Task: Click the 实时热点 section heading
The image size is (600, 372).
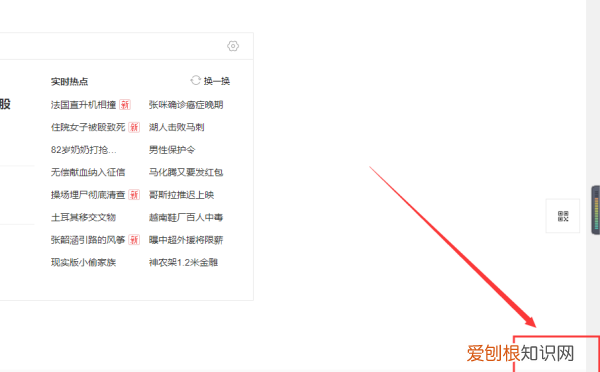Action: tap(69, 82)
